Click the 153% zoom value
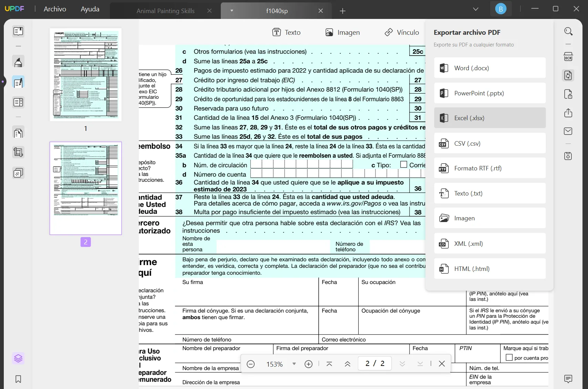The height and width of the screenshot is (389, 588). coord(275,364)
